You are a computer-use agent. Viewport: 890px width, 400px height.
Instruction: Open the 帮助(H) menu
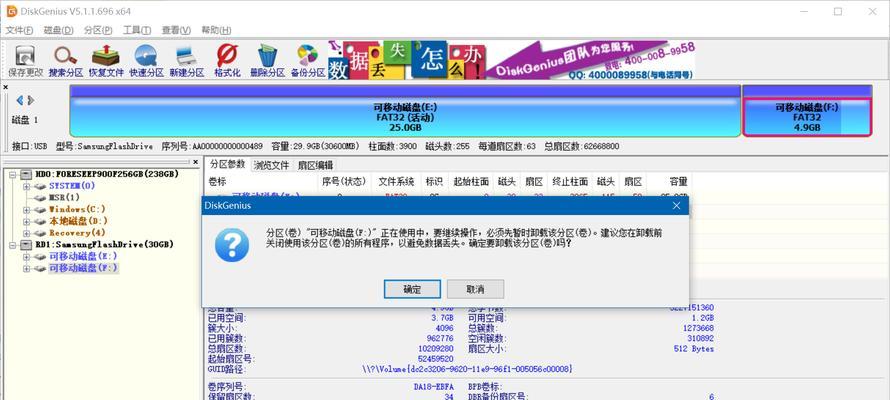pyautogui.click(x=216, y=30)
